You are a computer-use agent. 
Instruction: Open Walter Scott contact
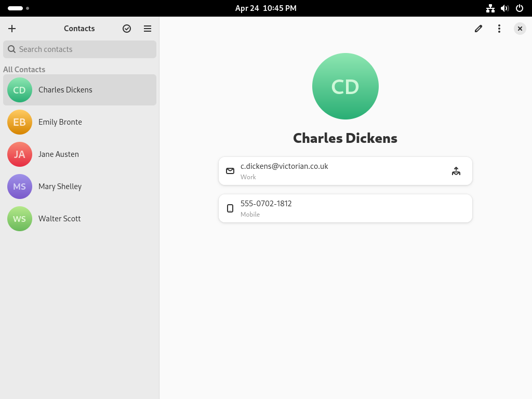pos(79,219)
